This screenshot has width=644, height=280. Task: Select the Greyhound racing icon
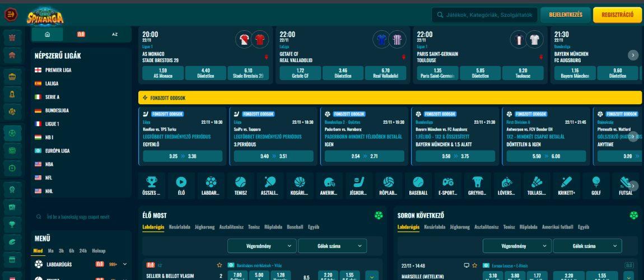(x=477, y=185)
